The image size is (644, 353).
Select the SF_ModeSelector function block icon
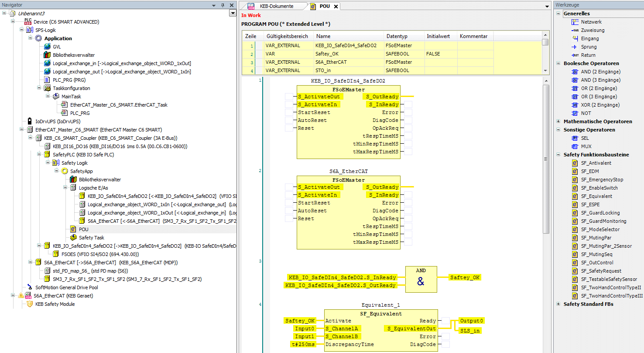pos(575,229)
